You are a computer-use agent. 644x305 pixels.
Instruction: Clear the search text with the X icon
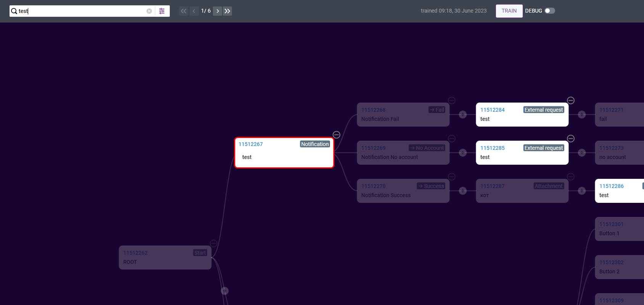coord(149,11)
